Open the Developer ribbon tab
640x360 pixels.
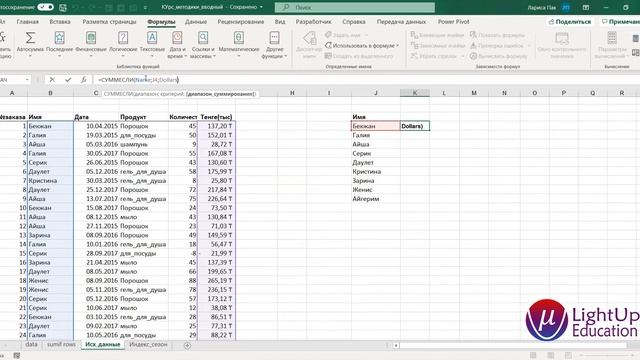pos(313,22)
